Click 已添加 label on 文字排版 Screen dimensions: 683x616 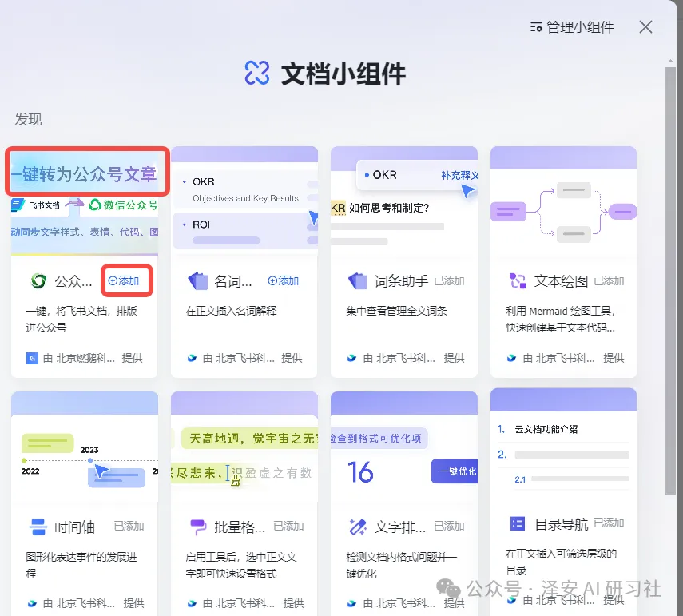(449, 526)
